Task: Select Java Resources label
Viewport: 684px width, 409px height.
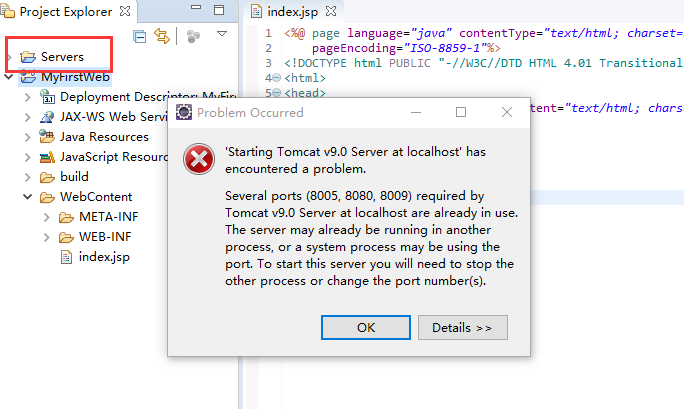Action: pos(104,137)
